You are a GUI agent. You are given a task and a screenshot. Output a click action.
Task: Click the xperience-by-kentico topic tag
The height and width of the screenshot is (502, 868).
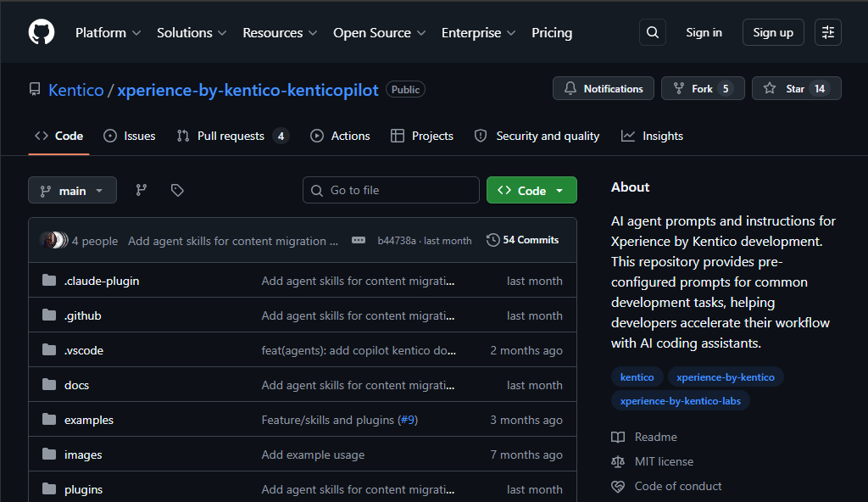point(726,376)
